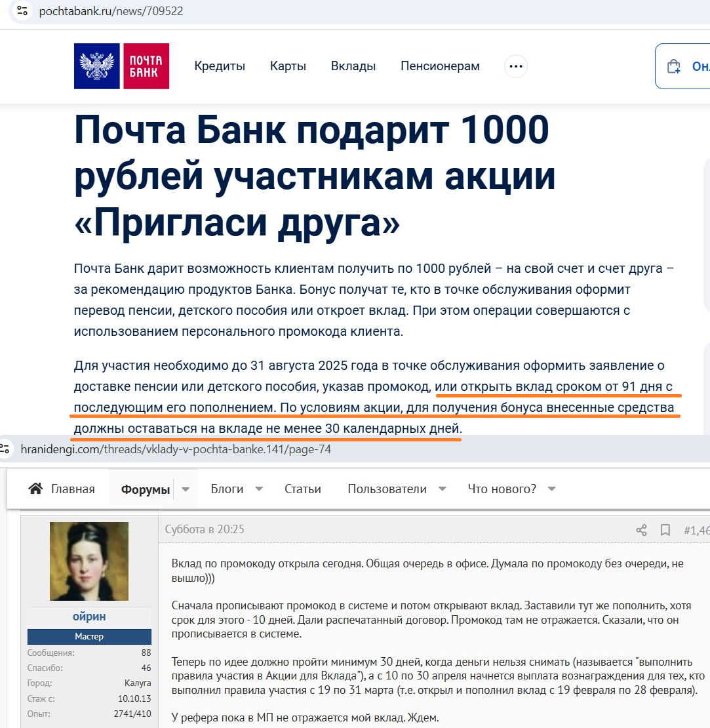Screen dimensions: 710x728
Task: Open Кредиты section in bank menu
Action: (220, 66)
